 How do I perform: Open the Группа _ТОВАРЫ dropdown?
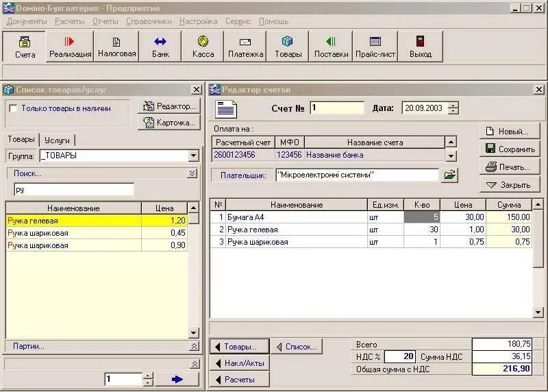(x=193, y=156)
